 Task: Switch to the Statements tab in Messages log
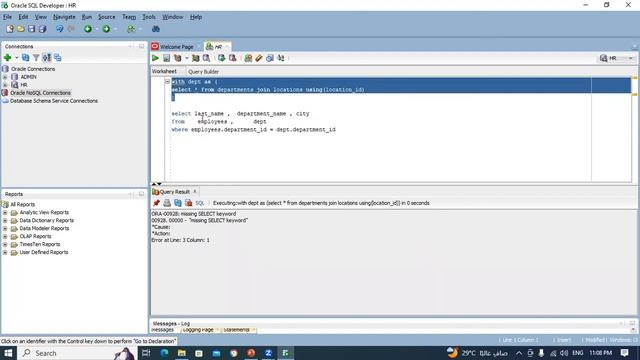236,329
